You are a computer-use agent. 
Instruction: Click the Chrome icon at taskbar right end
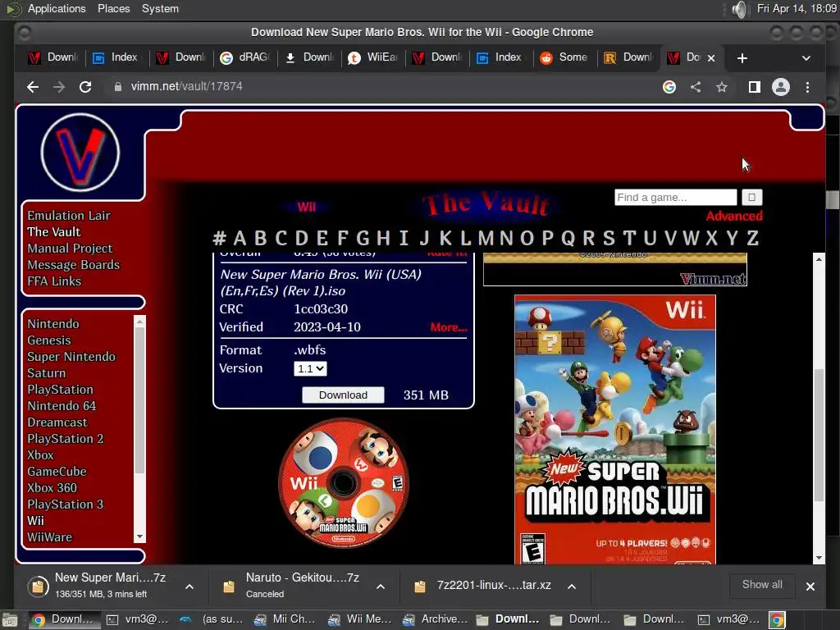coord(777,620)
